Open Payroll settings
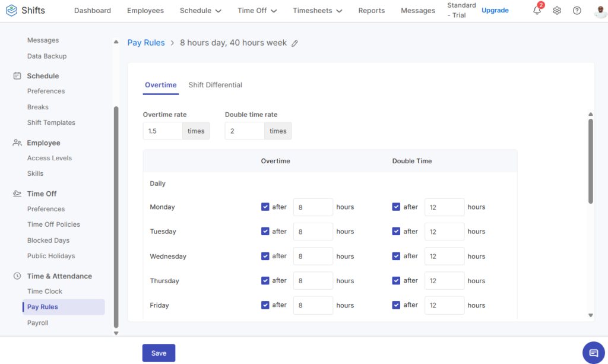The width and height of the screenshot is (608, 364). point(37,323)
